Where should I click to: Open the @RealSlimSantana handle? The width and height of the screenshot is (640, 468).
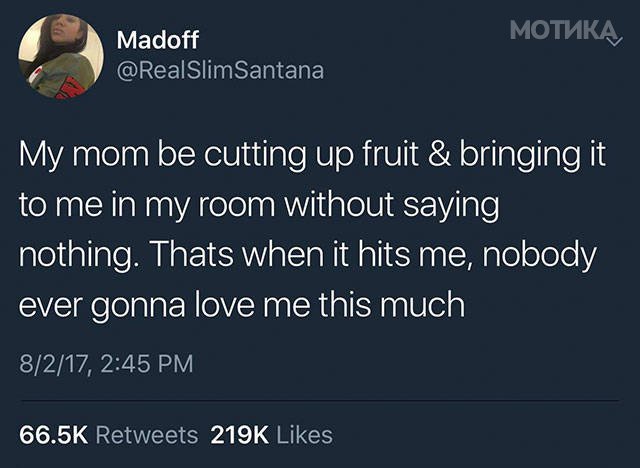tap(220, 70)
